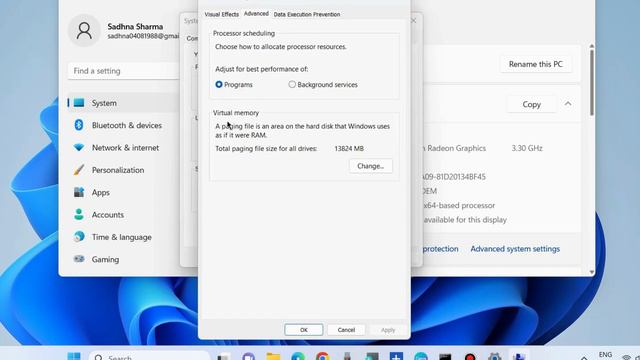Select the Background services radio button
This screenshot has height=360, width=640.
coord(292,84)
